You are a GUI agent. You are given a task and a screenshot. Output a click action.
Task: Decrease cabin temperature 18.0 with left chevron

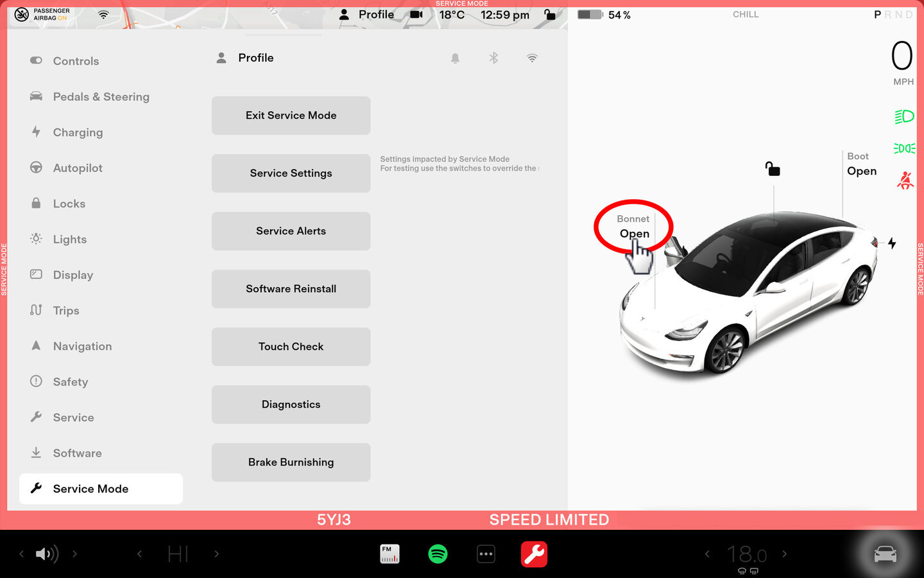(707, 554)
